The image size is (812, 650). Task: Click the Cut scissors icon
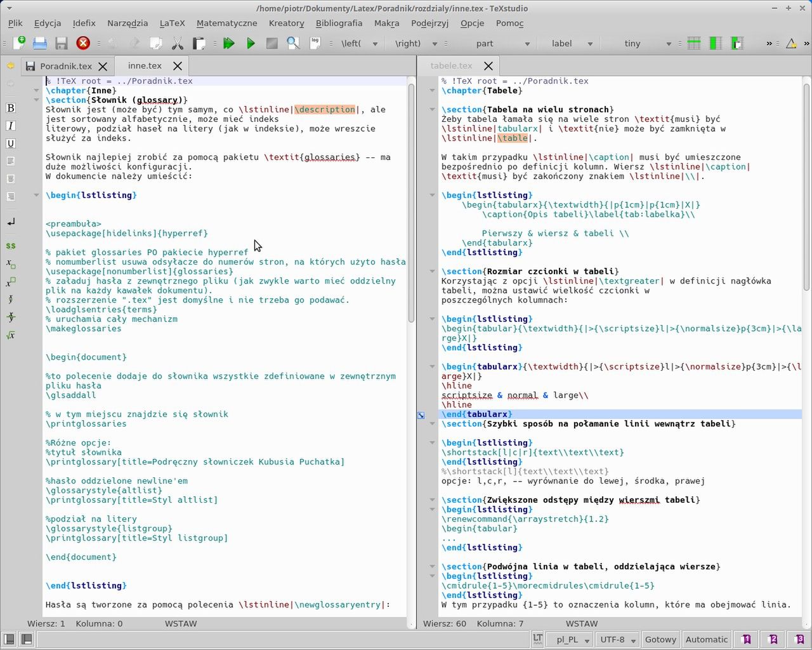coord(178,43)
